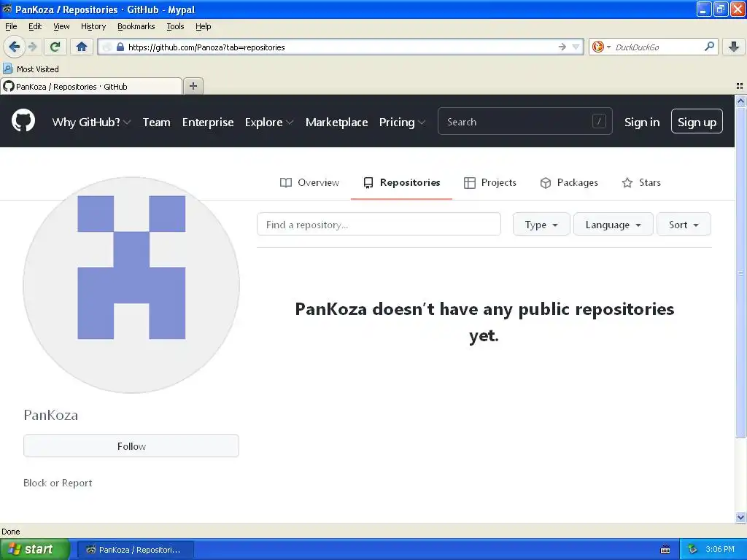This screenshot has height=560, width=747.
Task: Switch to the Stars tab
Action: 641,182
